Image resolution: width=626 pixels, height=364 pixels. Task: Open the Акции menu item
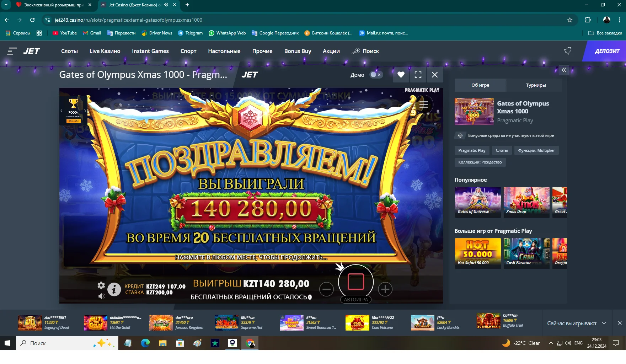click(331, 51)
